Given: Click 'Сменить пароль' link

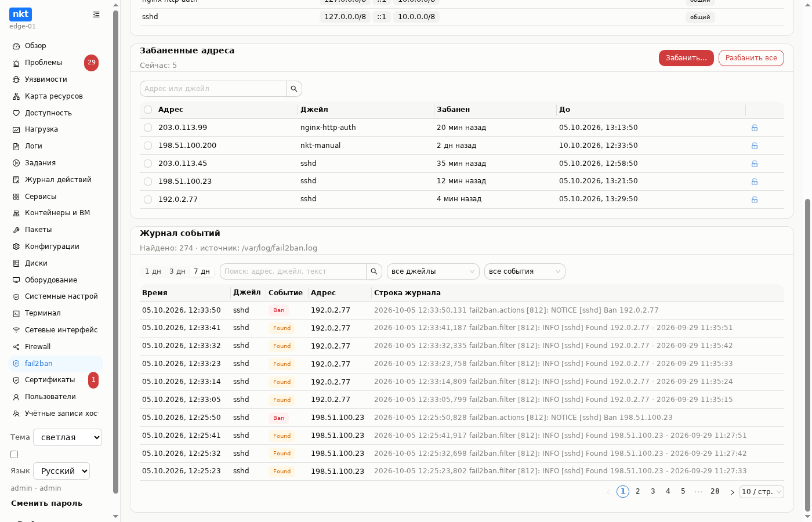Looking at the screenshot, I should click(46, 503).
